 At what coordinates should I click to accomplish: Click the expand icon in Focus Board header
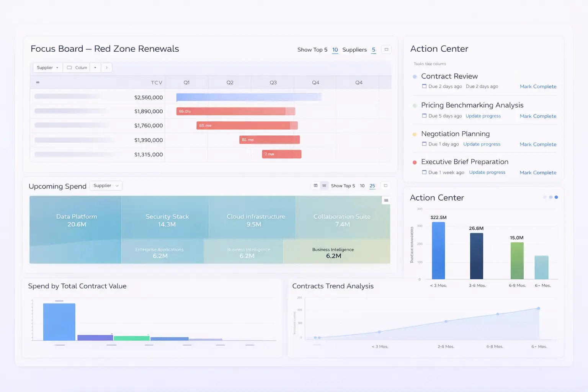[x=386, y=49]
